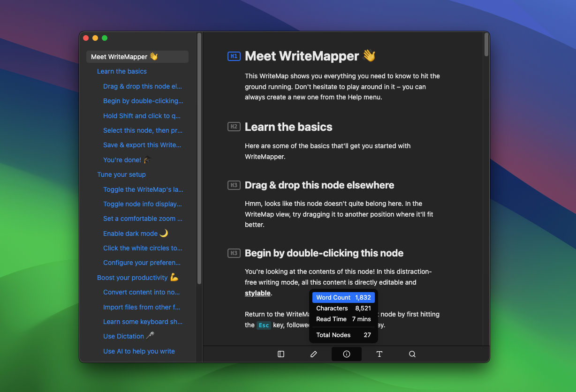576x392 pixels.
Task: Select Boost your productivity outline item
Action: [x=138, y=278]
